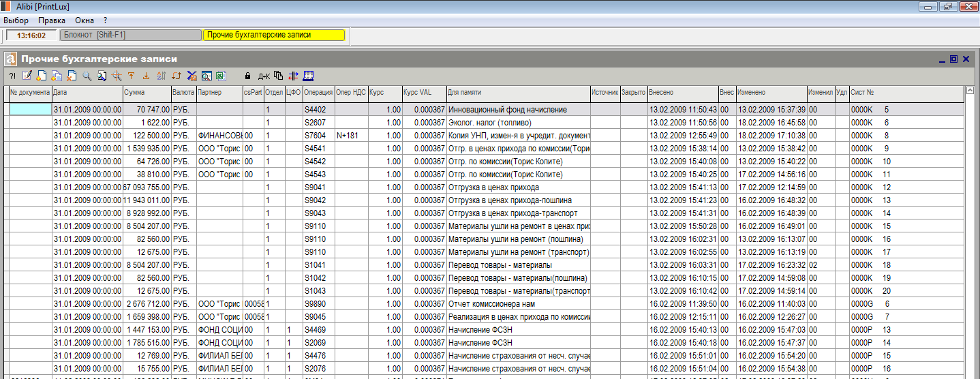Image resolution: width=980 pixels, height=379 pixels.
Task: Click the orange refresh arrows icon
Action: coord(176,76)
